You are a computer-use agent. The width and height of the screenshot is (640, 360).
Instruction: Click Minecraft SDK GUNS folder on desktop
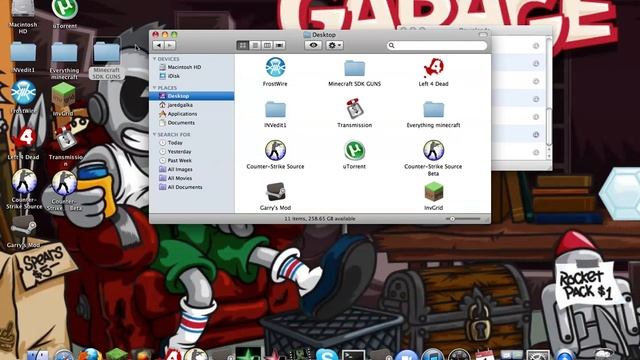106,53
